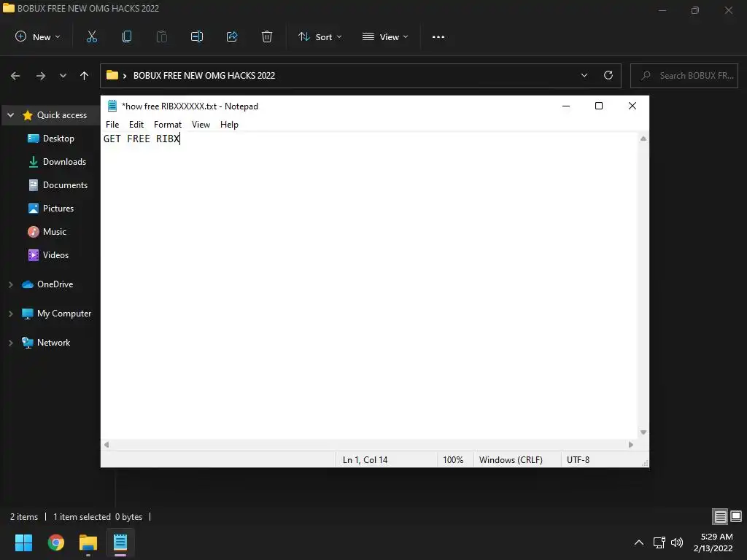
Task: Select My Computer in navigation pane
Action: click(57, 314)
